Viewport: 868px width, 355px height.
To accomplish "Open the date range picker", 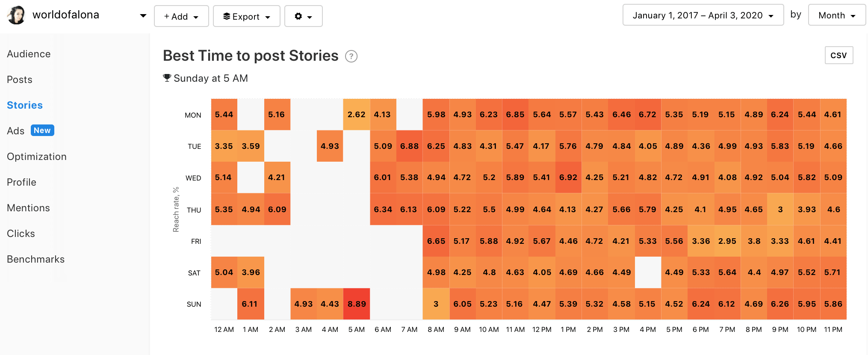I will point(703,15).
